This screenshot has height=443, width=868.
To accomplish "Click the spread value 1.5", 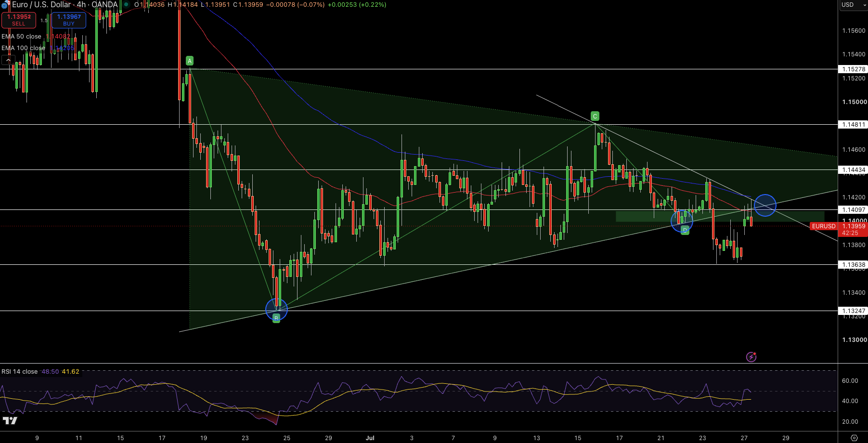I will pyautogui.click(x=44, y=21).
